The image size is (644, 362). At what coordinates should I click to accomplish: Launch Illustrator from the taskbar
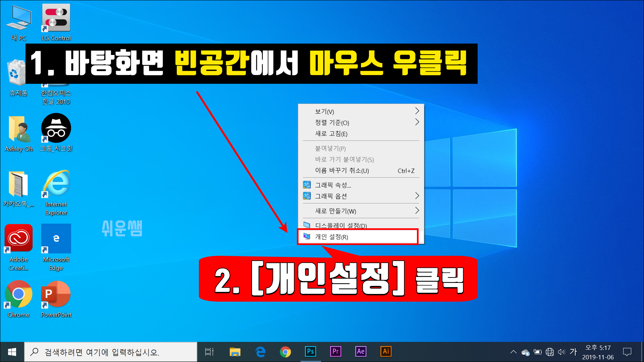coord(386,352)
